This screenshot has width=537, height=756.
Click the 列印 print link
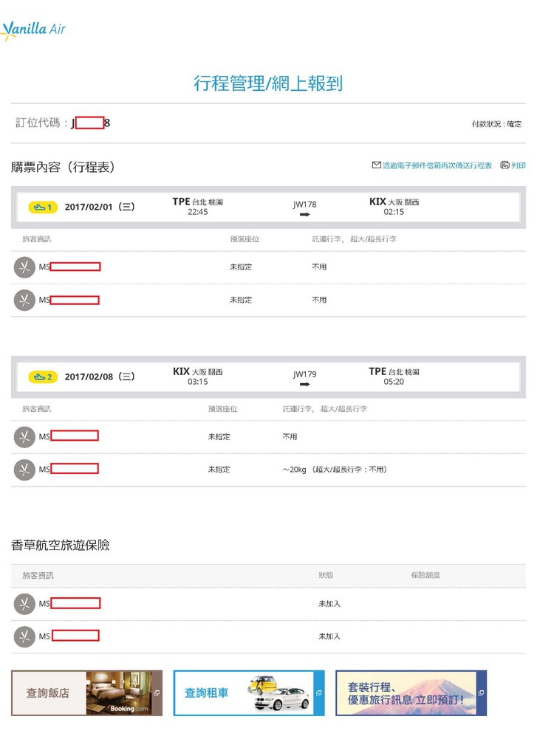pyautogui.click(x=519, y=165)
